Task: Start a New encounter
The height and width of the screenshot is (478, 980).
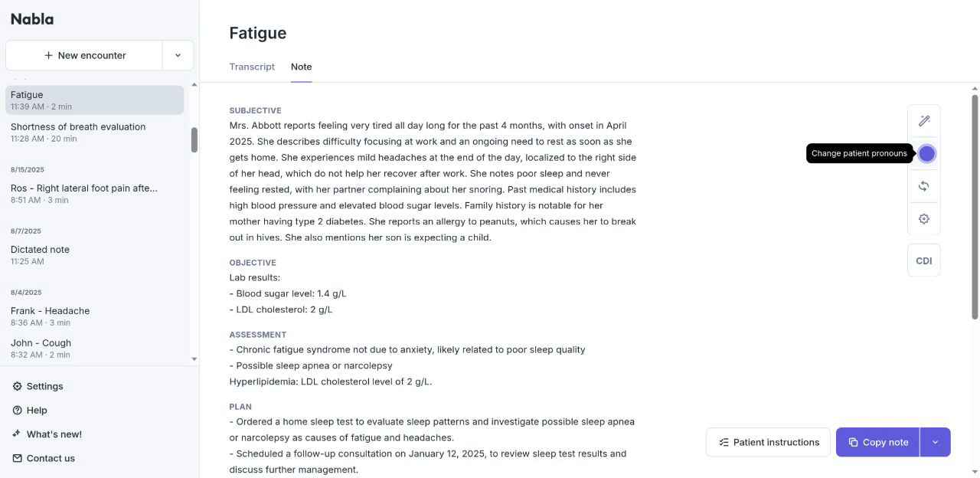Action: pos(84,55)
